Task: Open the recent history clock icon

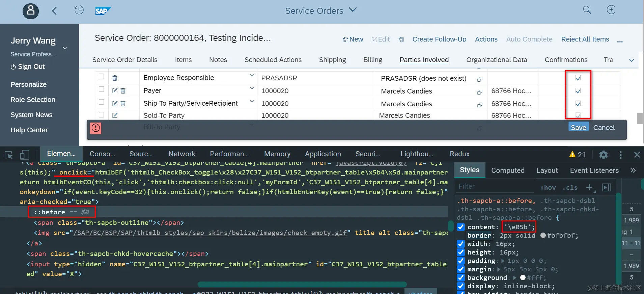Action: coord(79,10)
